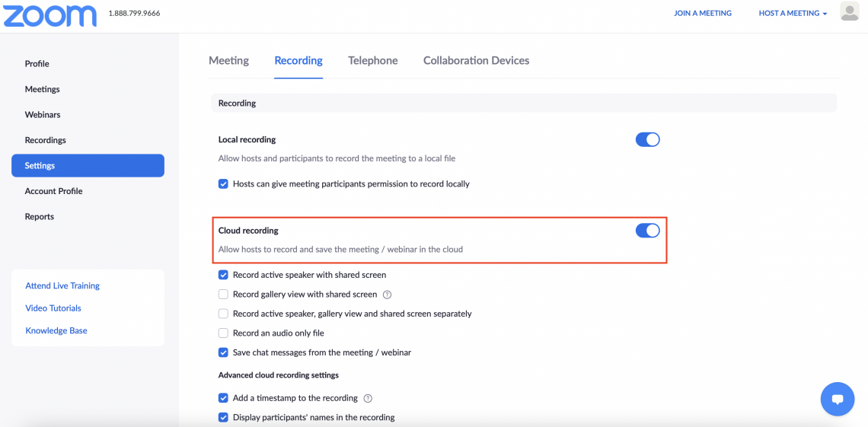Toggle Local recording switch
Image resolution: width=868 pixels, height=427 pixels.
coord(648,139)
